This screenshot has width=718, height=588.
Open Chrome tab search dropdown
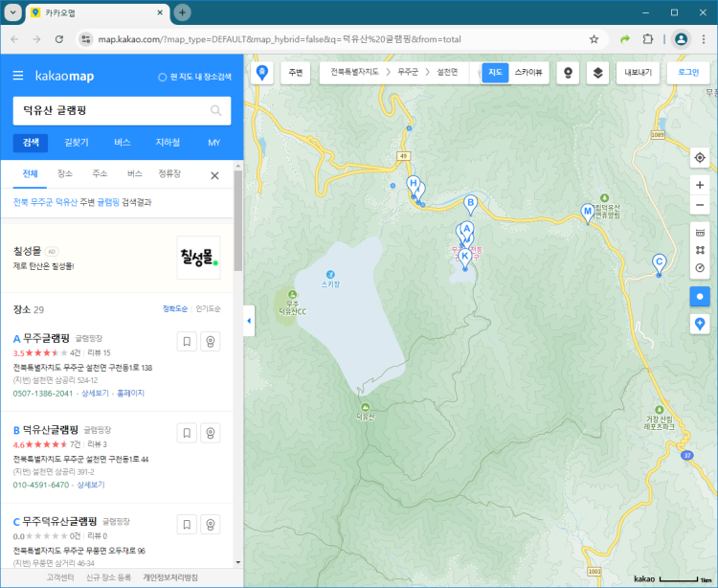[13, 12]
